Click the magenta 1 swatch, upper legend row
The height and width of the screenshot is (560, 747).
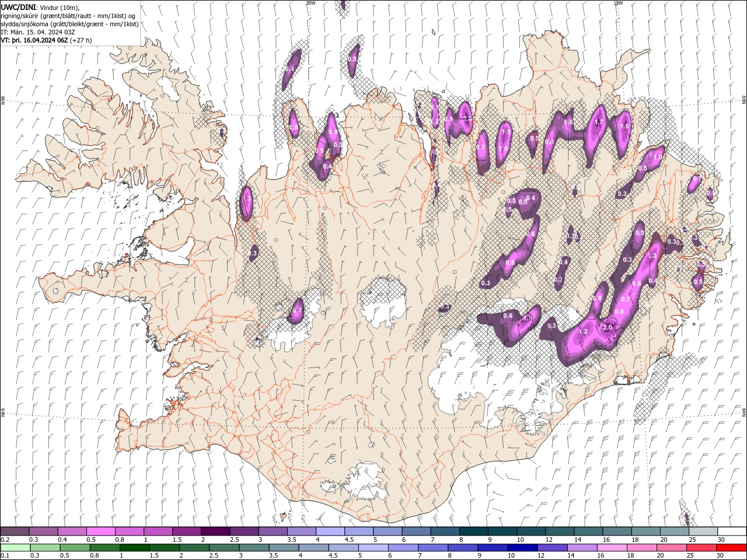point(158,531)
